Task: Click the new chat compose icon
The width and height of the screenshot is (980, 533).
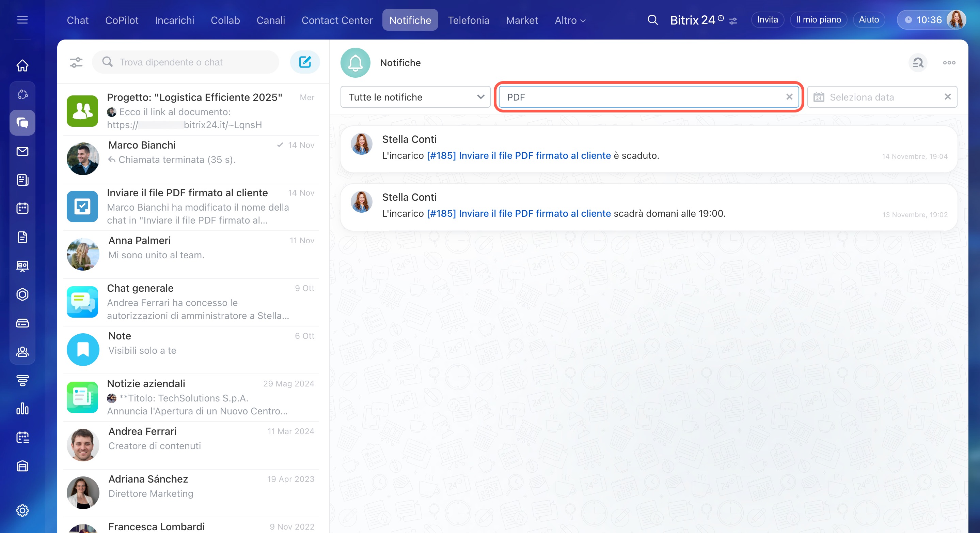Action: pos(305,62)
